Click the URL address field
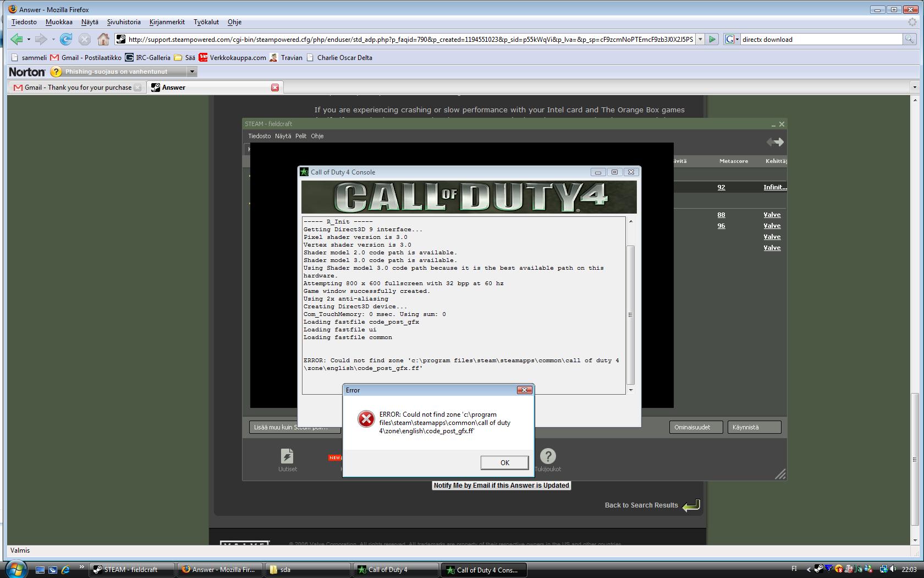This screenshot has height=578, width=924. point(410,39)
